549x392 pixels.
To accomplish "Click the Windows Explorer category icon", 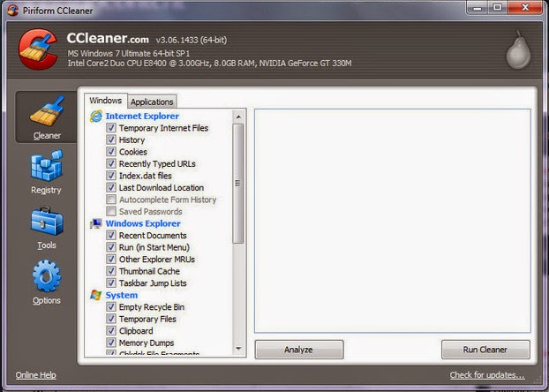I will [x=95, y=223].
